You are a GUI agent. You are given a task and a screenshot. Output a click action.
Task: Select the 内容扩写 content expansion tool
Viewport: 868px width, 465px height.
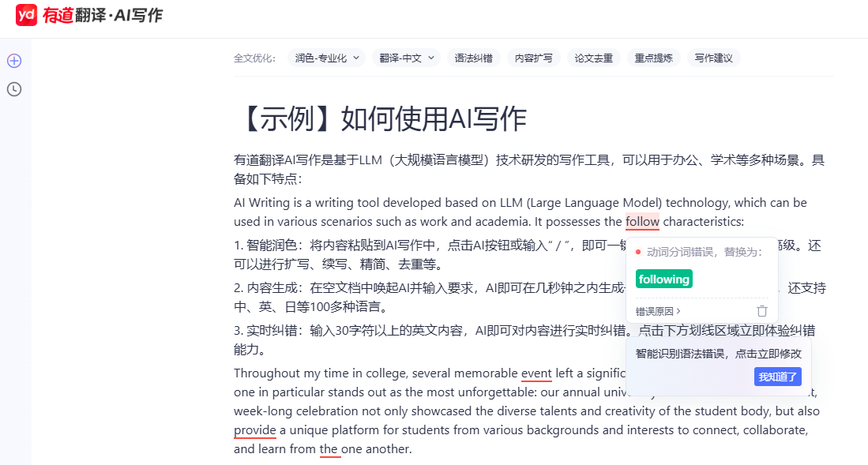click(533, 57)
